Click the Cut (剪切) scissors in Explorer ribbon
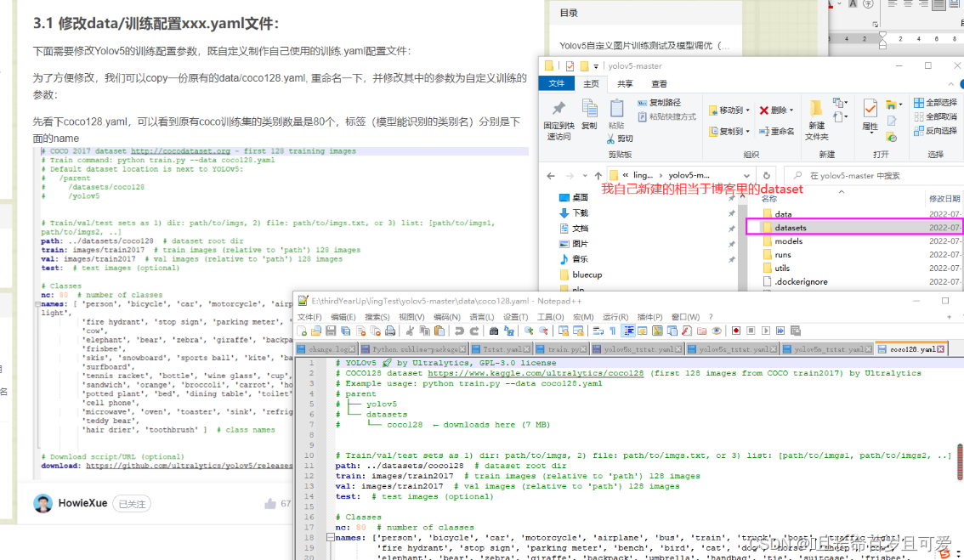The height and width of the screenshot is (560, 964). click(621, 139)
